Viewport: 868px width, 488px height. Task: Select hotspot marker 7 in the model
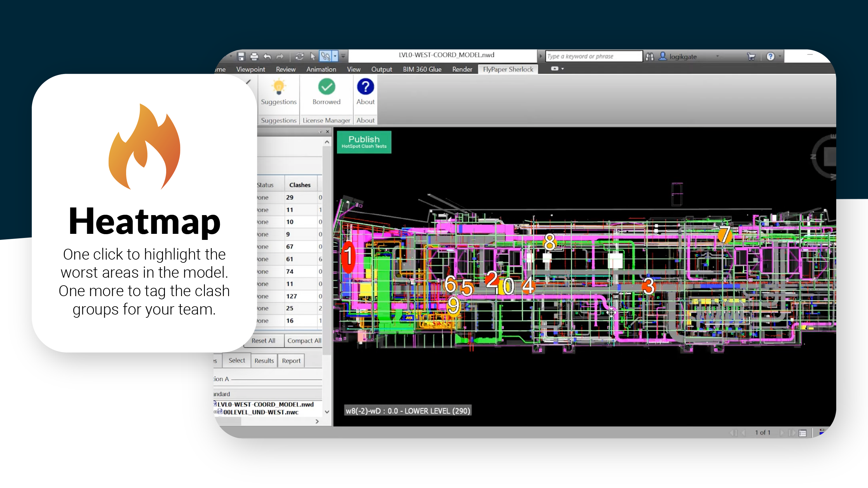coord(725,234)
